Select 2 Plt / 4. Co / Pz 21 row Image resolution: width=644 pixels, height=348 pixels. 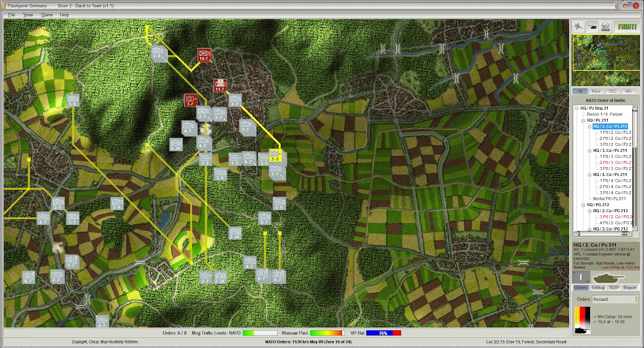point(616,187)
